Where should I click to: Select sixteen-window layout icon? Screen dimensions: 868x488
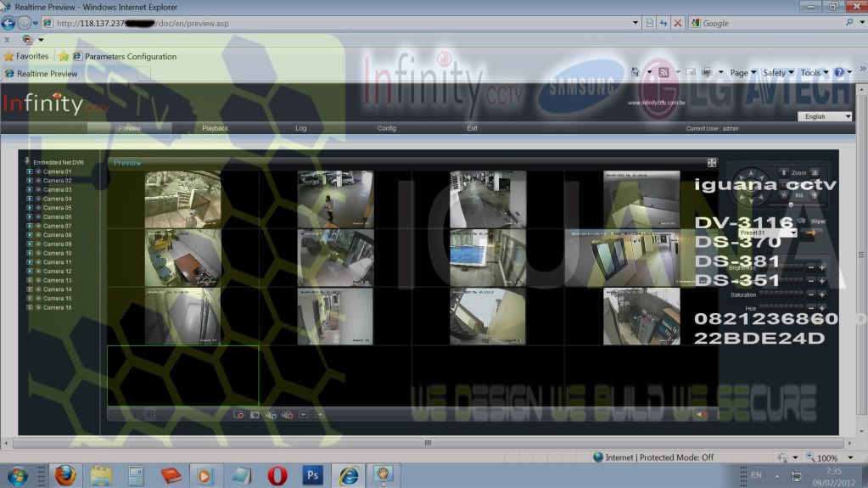click(150, 414)
